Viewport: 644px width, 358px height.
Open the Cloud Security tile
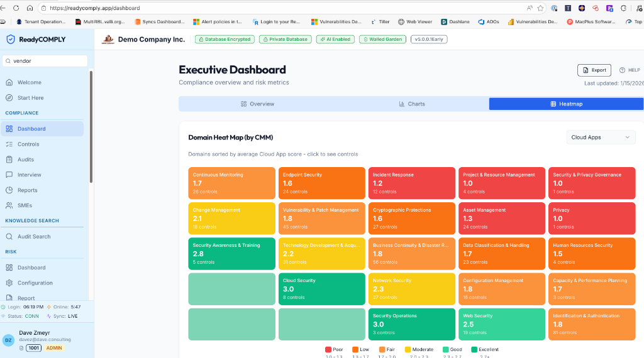321,289
